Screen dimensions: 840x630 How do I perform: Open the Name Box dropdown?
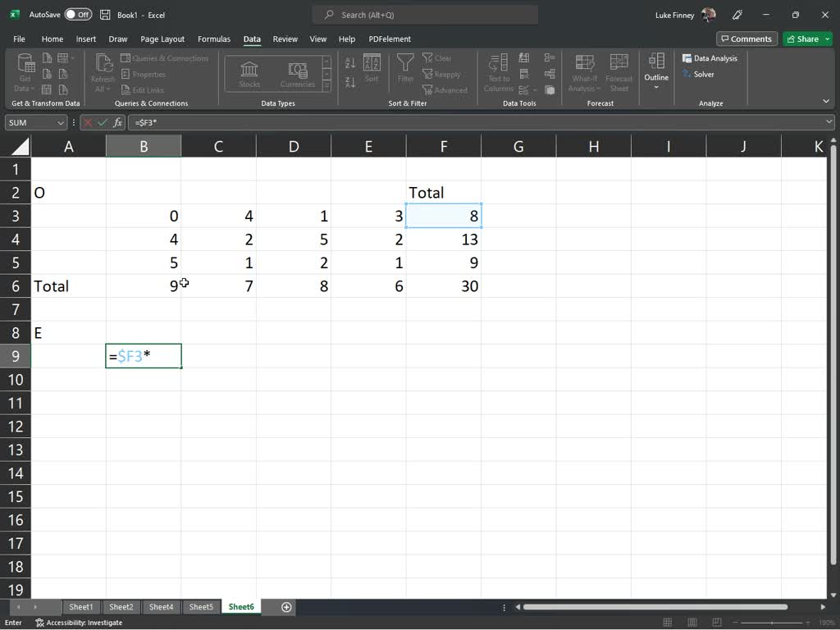click(x=61, y=122)
